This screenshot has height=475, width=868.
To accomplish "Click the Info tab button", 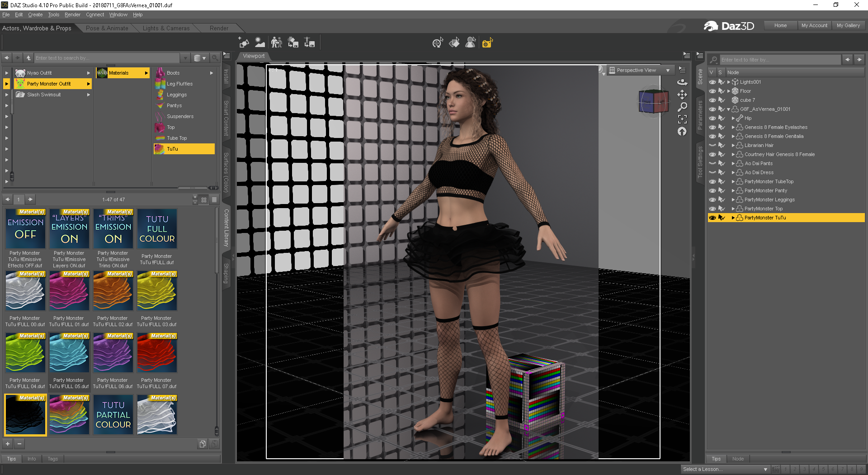I will click(32, 459).
